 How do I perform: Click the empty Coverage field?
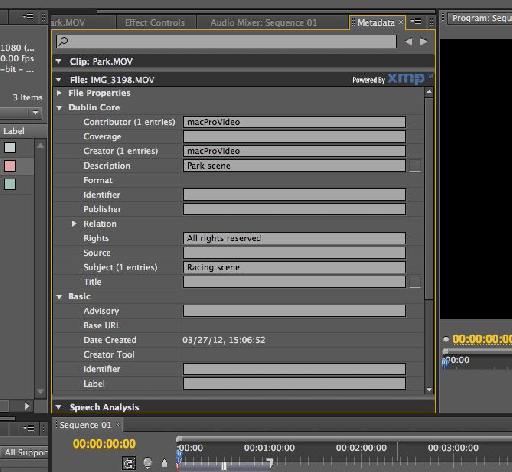click(x=294, y=136)
